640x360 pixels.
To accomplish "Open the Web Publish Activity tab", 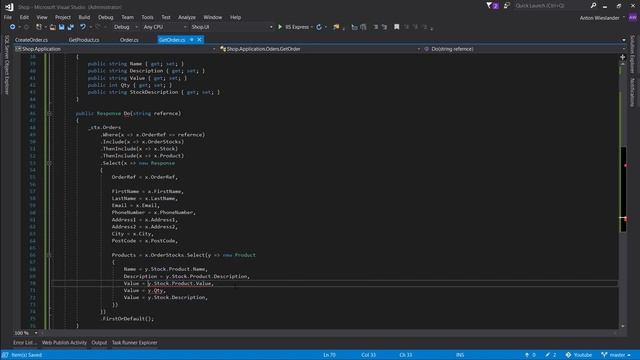I will click(x=64, y=343).
